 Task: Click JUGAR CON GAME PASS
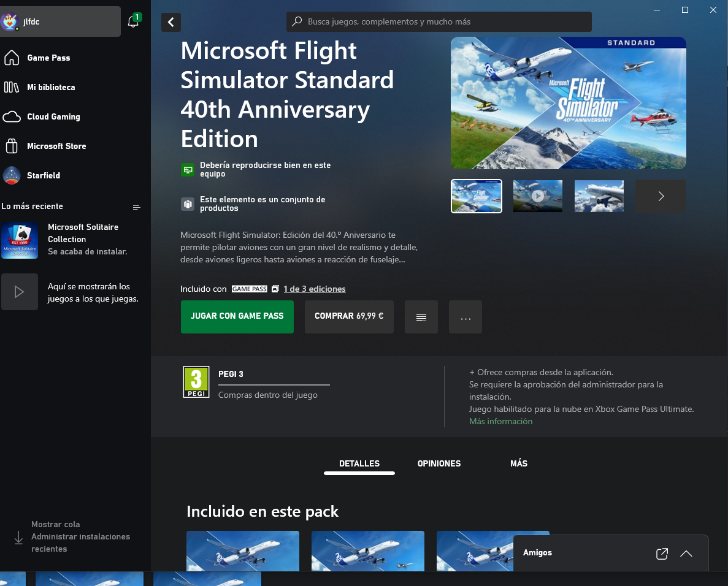[237, 316]
